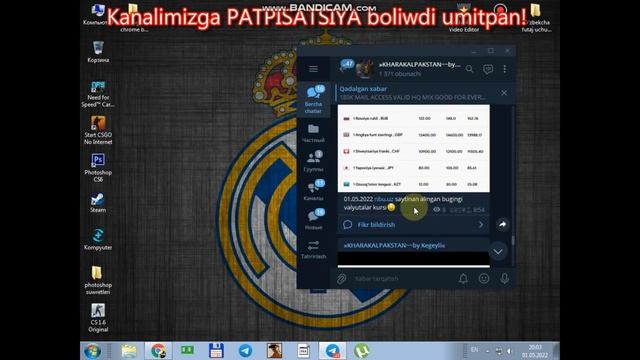Open the EN language indicator in tray
This screenshot has width=640, height=360.
click(x=474, y=350)
